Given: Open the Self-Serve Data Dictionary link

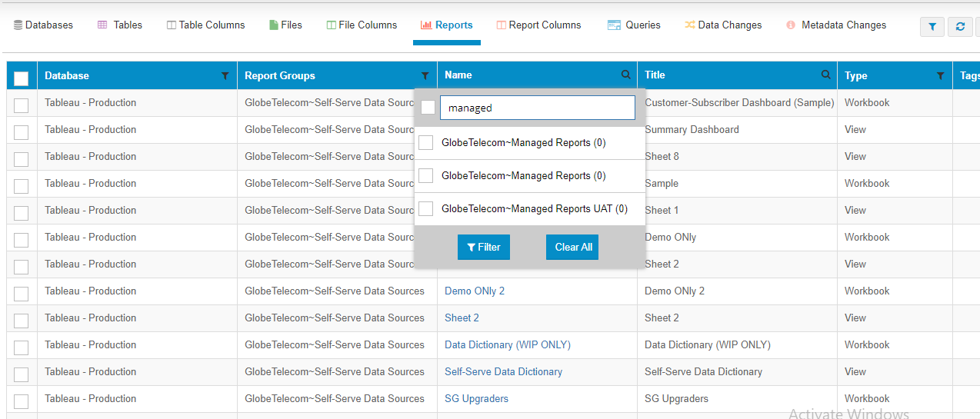Looking at the screenshot, I should tap(503, 371).
